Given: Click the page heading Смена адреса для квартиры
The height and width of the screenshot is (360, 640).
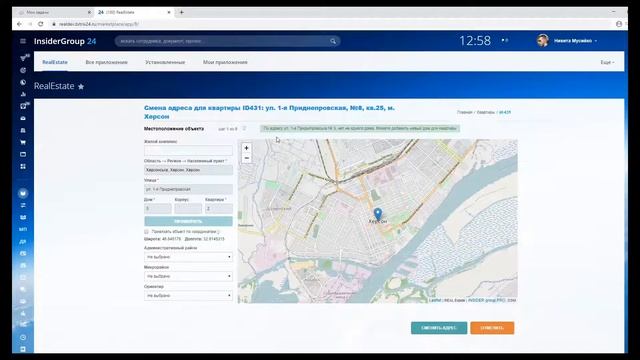Looking at the screenshot, I should pyautogui.click(x=269, y=112).
